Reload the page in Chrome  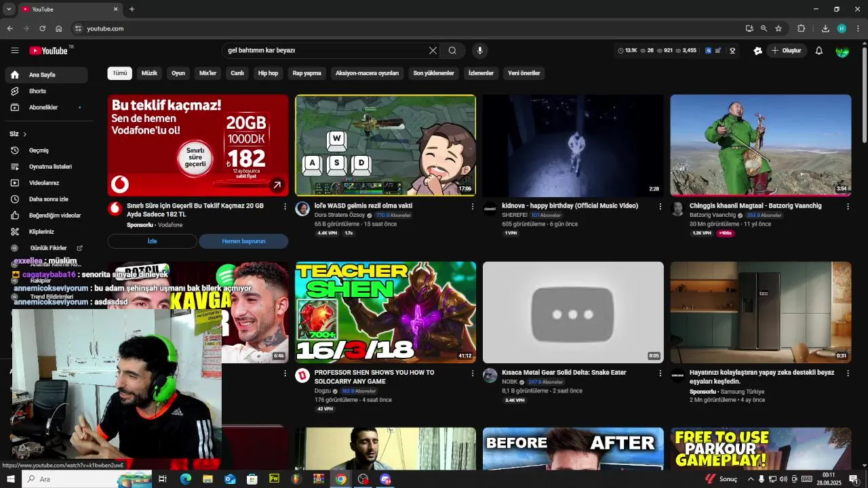point(42,28)
